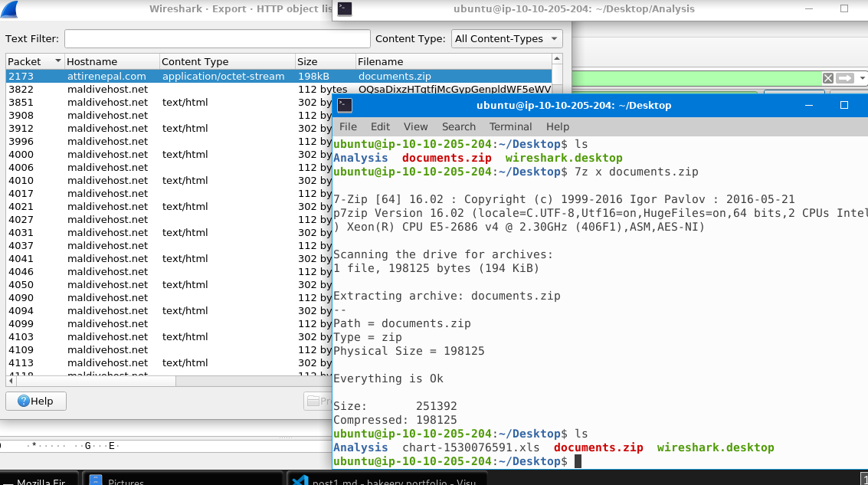Select the packet 4041 row
Screen dimensions: 868x485
pyautogui.click(x=169, y=258)
